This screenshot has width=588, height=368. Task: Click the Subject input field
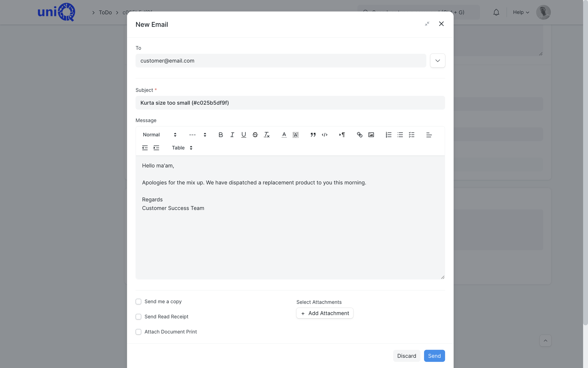click(290, 103)
